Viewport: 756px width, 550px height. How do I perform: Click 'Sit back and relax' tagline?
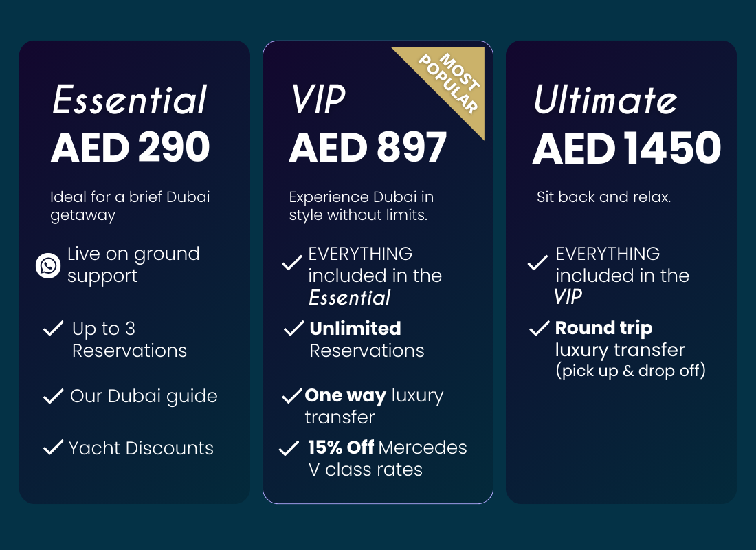tap(603, 197)
